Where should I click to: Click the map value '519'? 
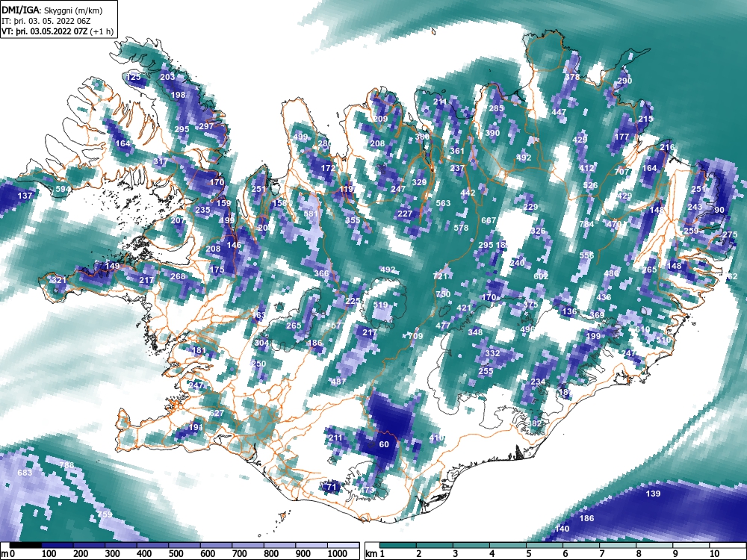[381, 305]
